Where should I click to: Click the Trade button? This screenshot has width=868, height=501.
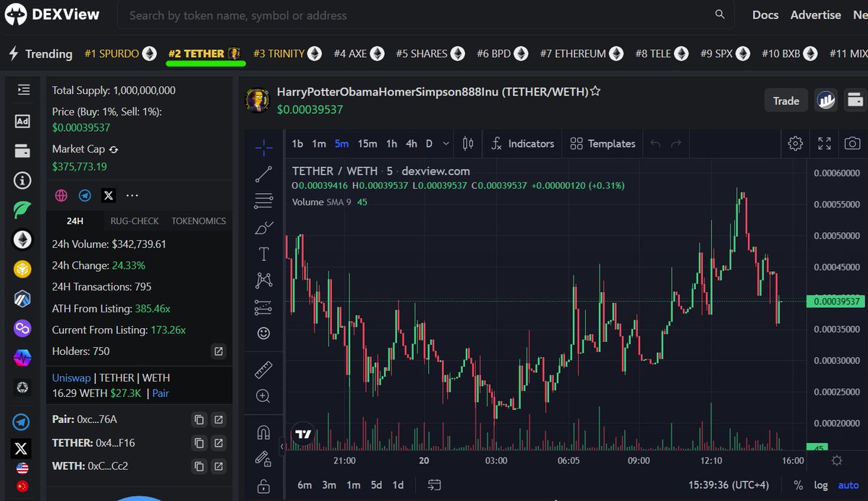[786, 100]
